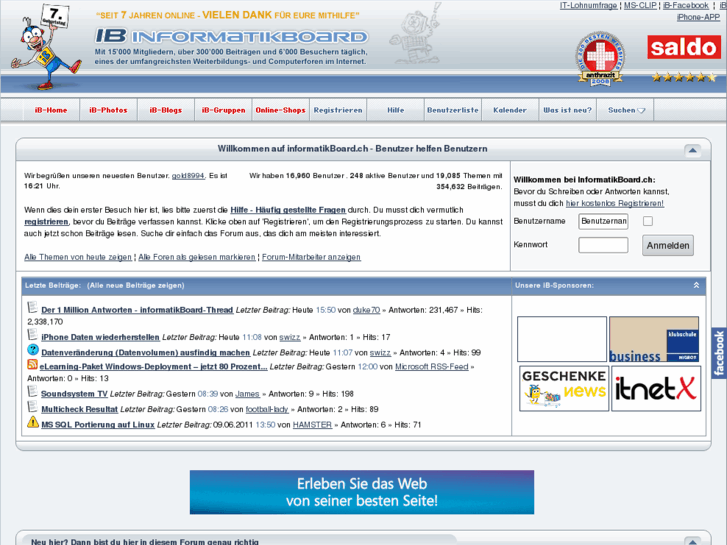Screen dimensions: 727x545
Task: Click the document icon beside '1 Million Antworten' thread
Action: [32, 308]
